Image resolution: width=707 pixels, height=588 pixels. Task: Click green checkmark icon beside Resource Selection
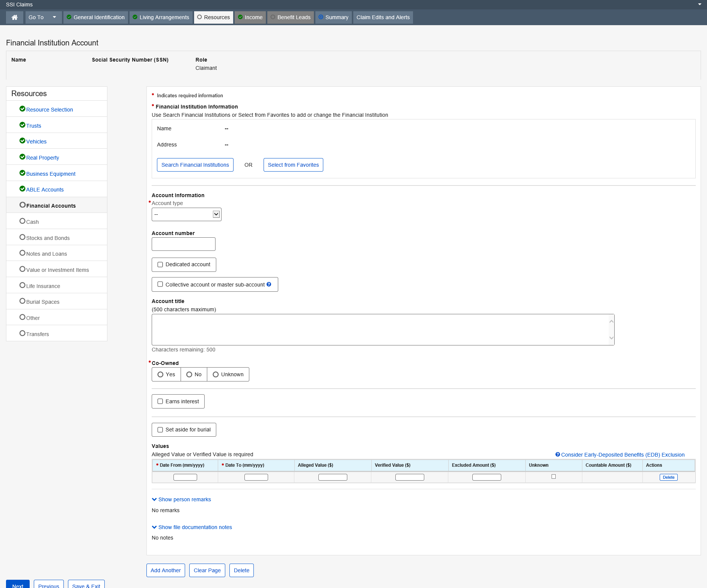tap(22, 109)
